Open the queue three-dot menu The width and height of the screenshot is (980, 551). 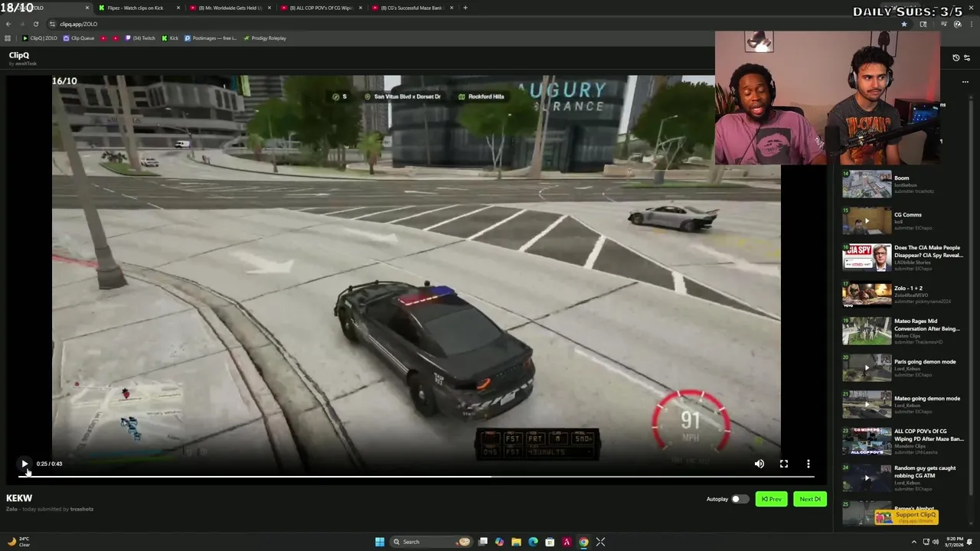pos(965,82)
